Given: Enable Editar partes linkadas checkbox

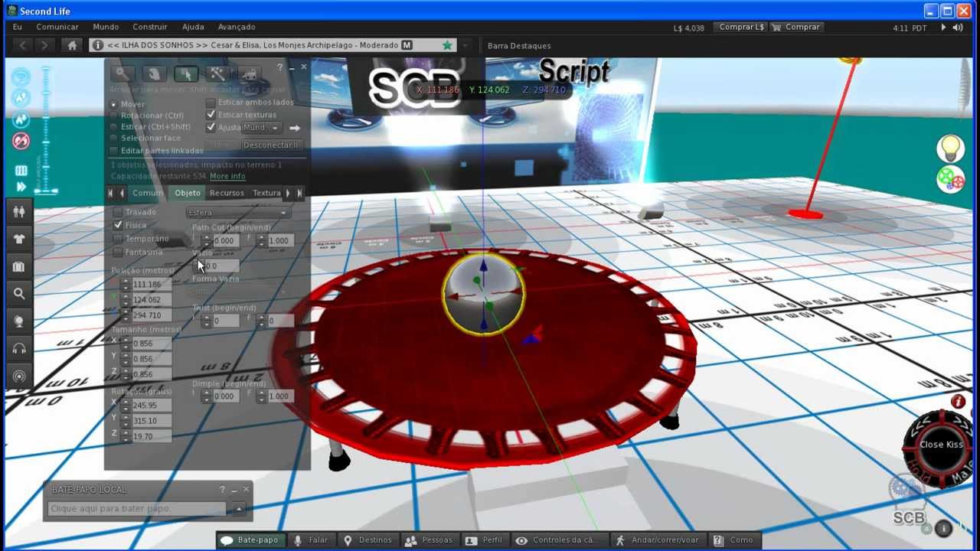Looking at the screenshot, I should click(x=114, y=151).
